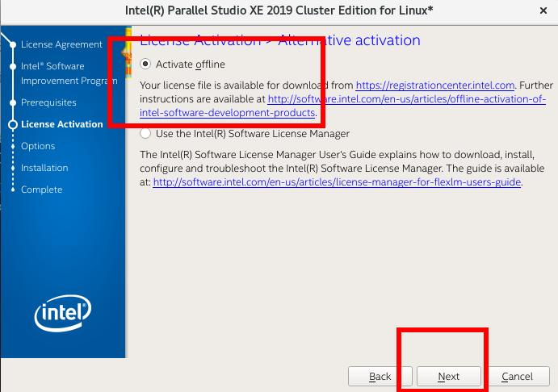Close the installer window with X
This screenshot has height=392, width=558.
tap(543, 10)
